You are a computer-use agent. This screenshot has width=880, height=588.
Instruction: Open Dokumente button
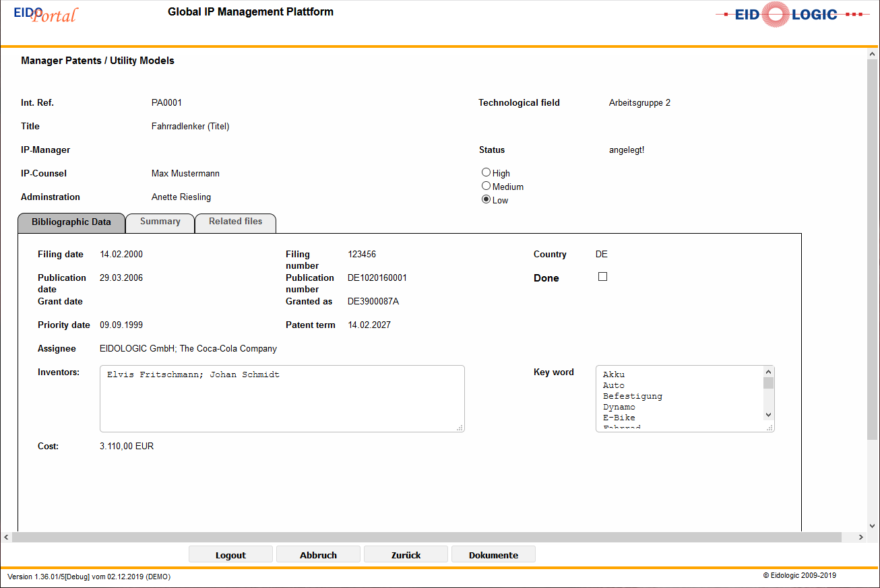click(x=493, y=555)
